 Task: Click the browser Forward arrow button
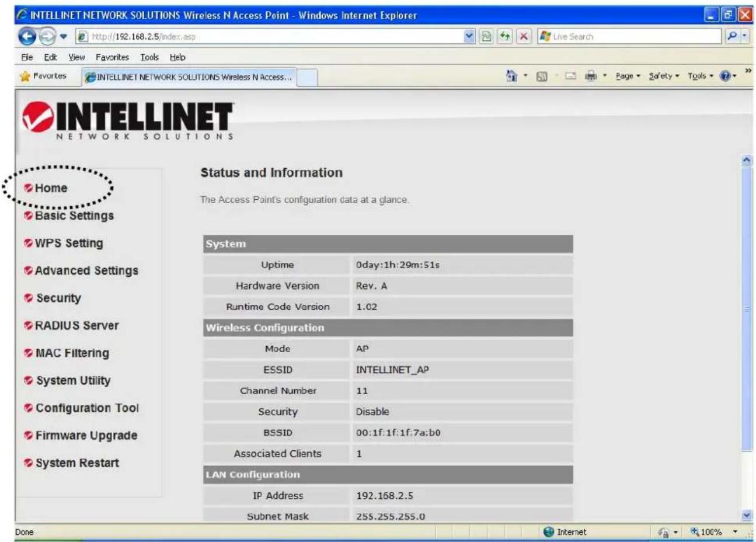click(x=47, y=37)
